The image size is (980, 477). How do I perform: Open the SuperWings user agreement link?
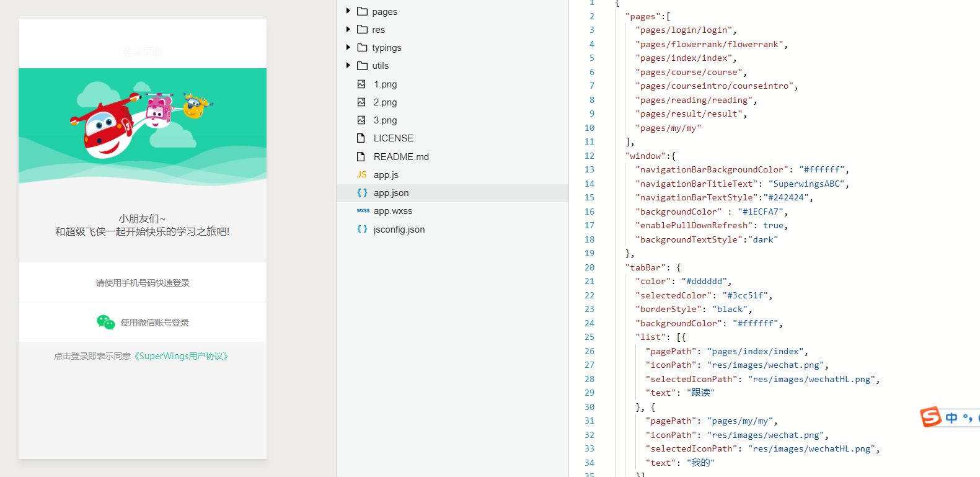click(181, 356)
